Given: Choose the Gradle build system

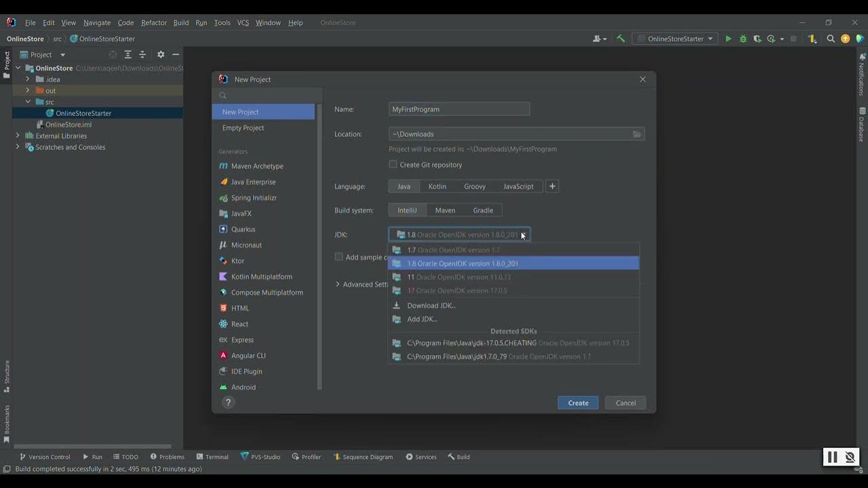Looking at the screenshot, I should [x=483, y=210].
